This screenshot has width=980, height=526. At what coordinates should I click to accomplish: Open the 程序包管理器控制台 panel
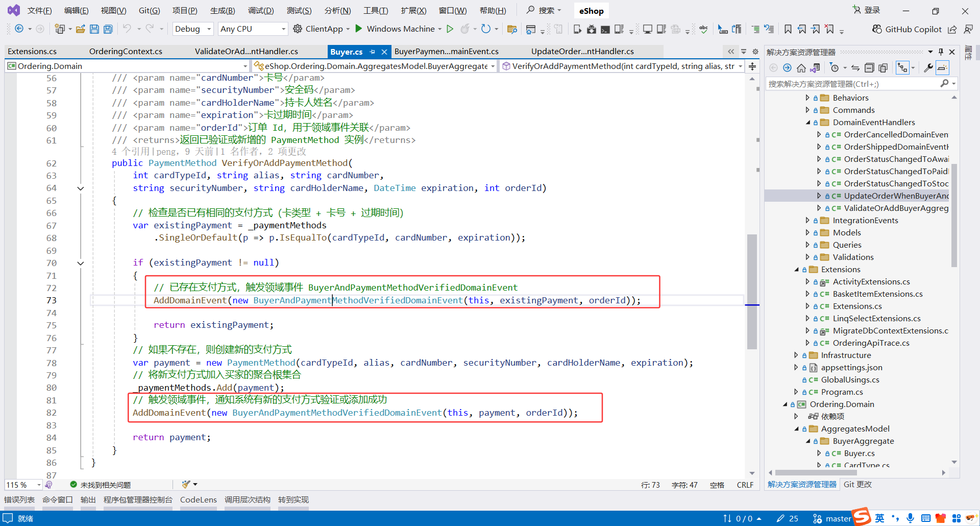[138, 500]
